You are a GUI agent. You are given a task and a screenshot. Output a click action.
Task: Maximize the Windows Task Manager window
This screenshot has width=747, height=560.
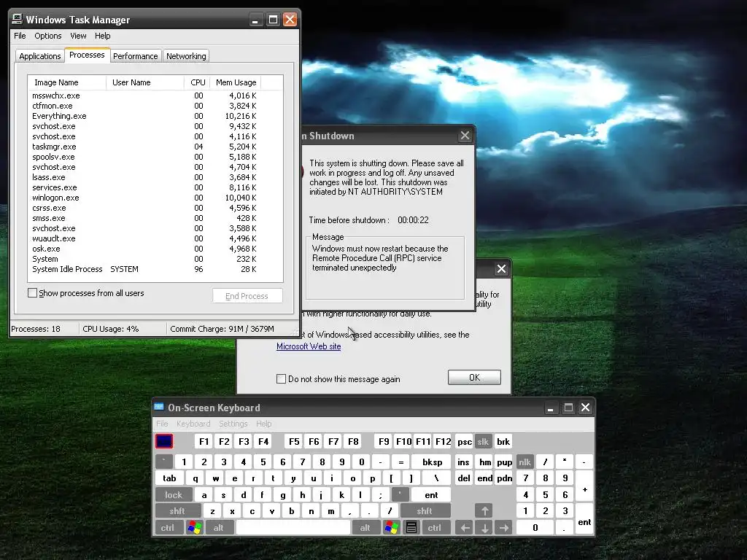tap(273, 20)
